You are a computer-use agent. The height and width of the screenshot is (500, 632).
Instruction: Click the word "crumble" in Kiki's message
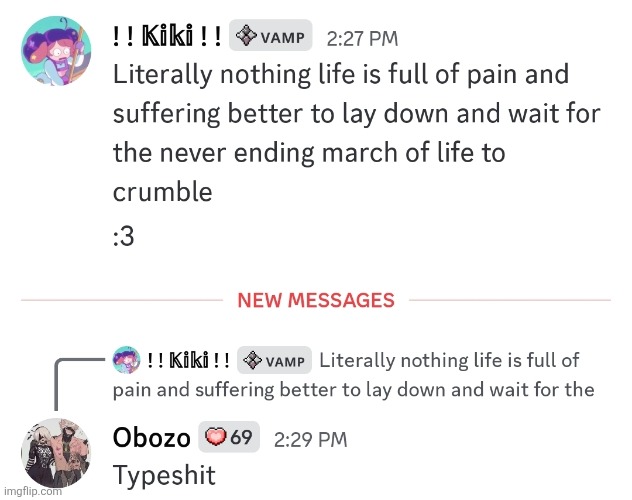coord(163,191)
